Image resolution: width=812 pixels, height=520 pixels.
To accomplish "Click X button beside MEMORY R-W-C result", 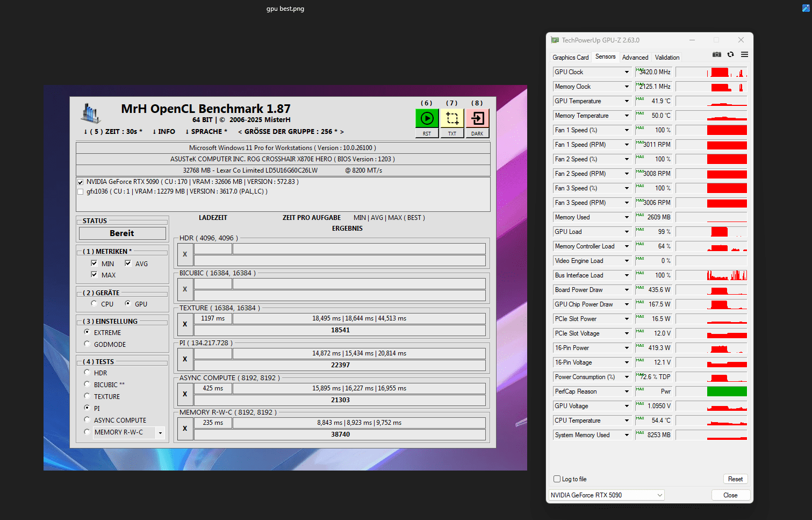I will tap(185, 429).
